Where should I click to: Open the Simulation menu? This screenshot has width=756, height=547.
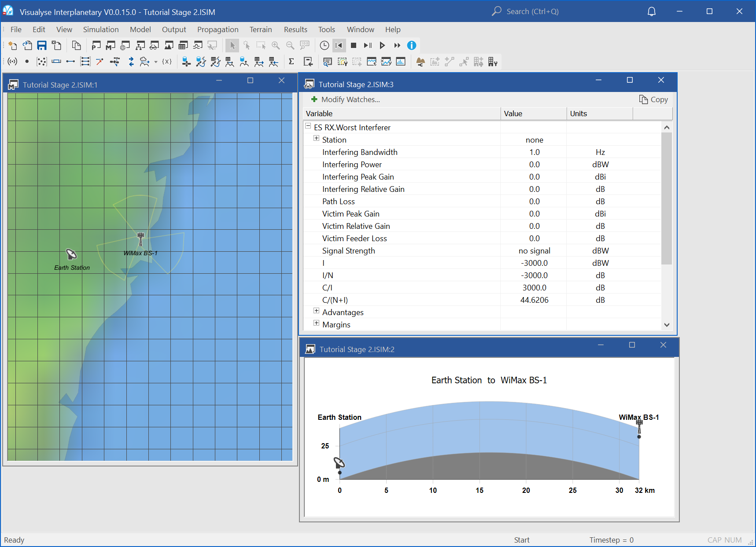tap(101, 29)
